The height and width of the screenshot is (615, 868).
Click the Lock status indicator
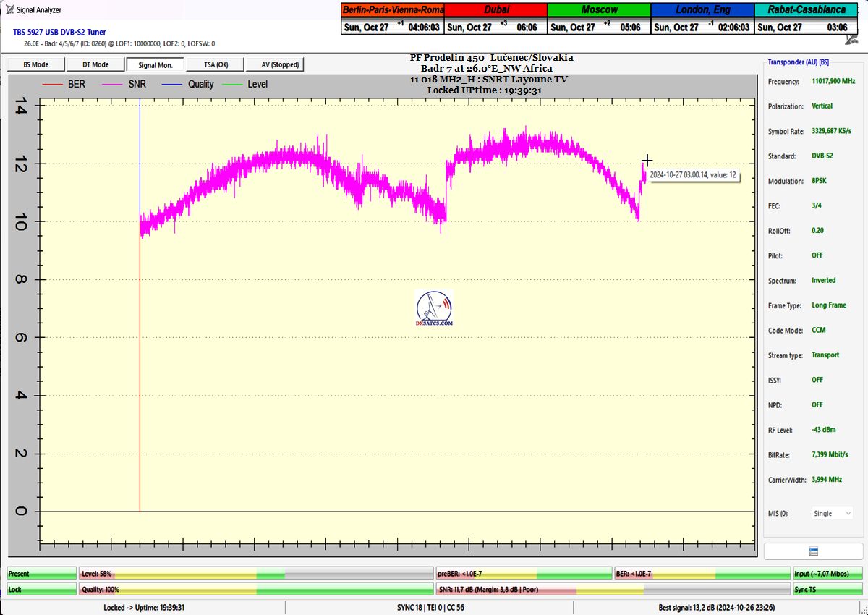(x=41, y=590)
